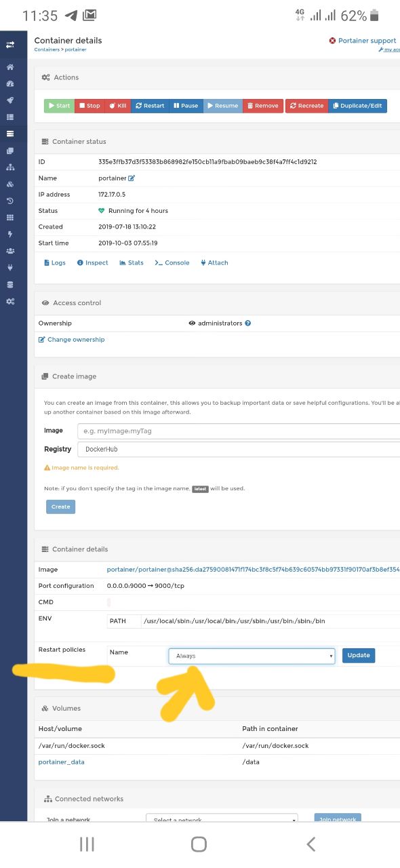The height and width of the screenshot is (868, 400).
Task: Click the green Start button
Action: click(59, 106)
